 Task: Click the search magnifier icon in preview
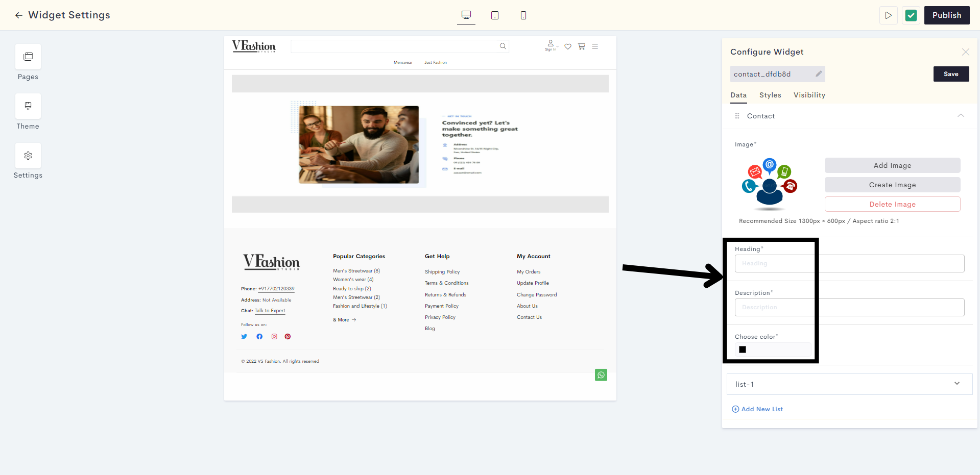pyautogui.click(x=503, y=46)
